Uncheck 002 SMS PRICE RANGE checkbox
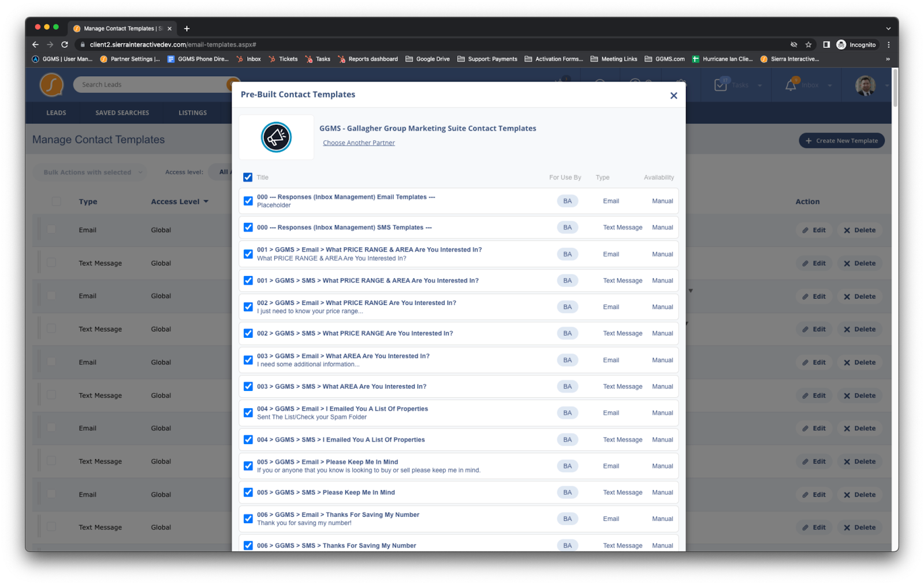The height and width of the screenshot is (585, 924). 248,333
